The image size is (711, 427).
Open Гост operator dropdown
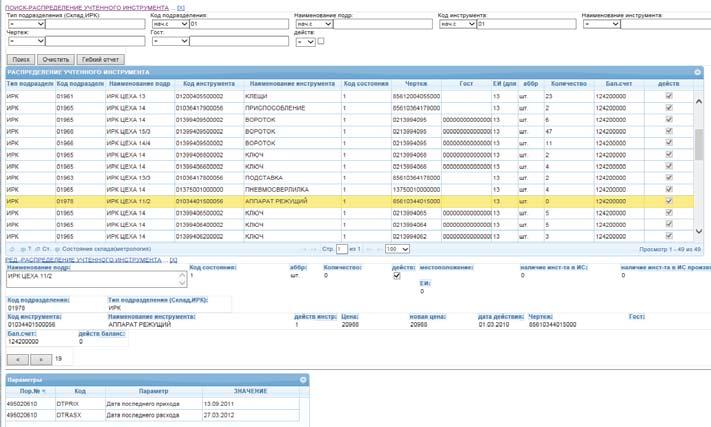tap(170, 41)
